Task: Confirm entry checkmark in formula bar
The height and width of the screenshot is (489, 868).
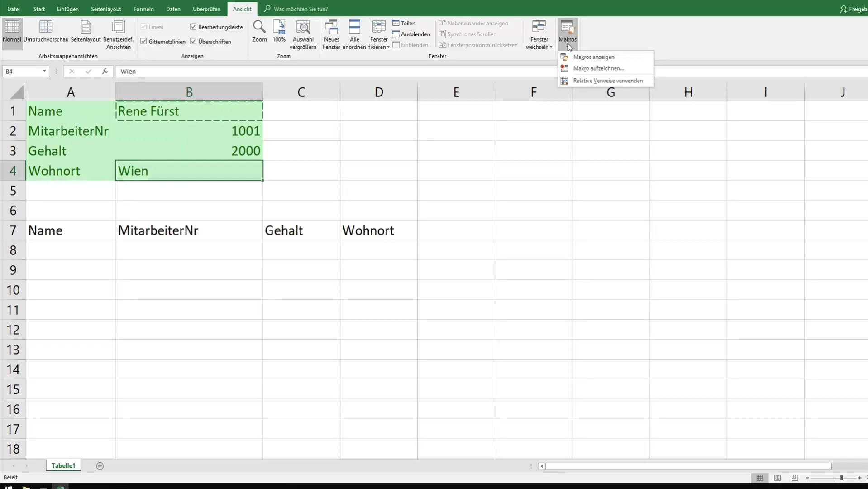Action: tap(88, 71)
